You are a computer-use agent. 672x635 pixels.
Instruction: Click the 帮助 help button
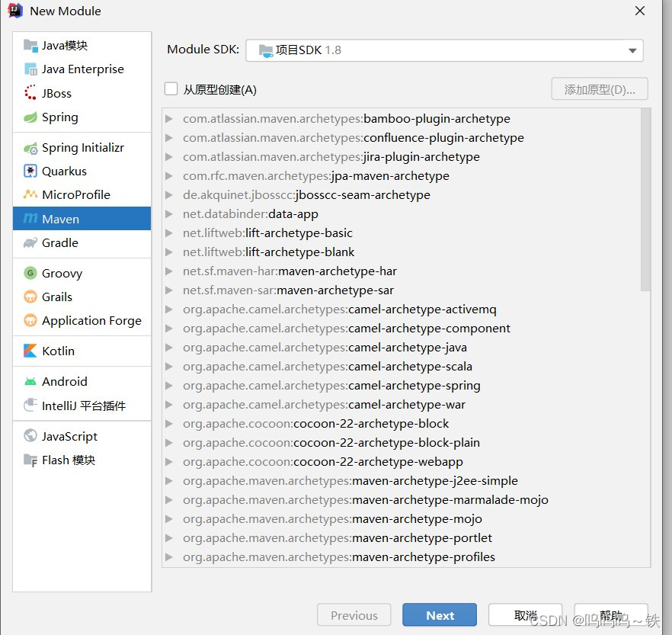611,615
